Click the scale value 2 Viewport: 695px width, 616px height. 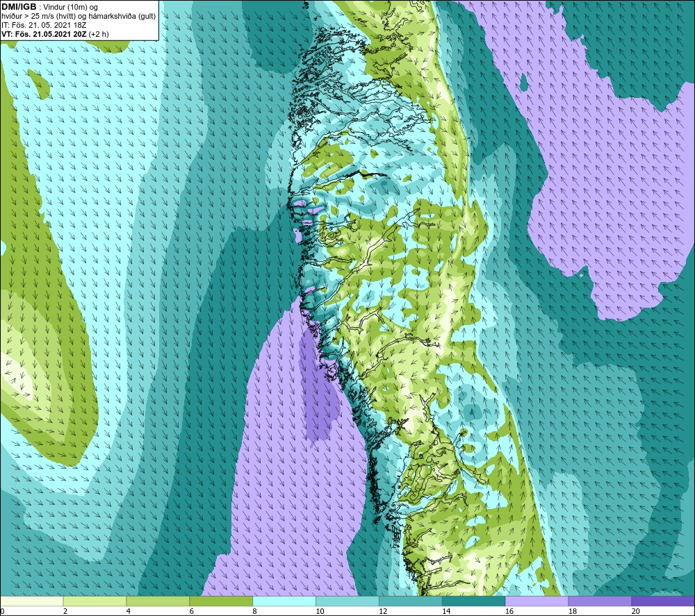pos(65,611)
